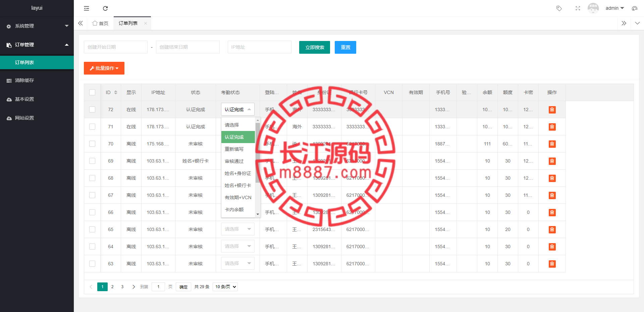This screenshot has height=312, width=644.
Task: Open 请选择 dropdown in row 65
Action: point(238,229)
